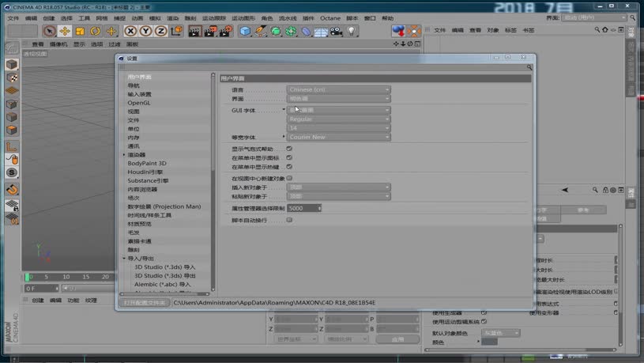The image size is (644, 363).
Task: Open the font size 14 dropdown
Action: pos(338,128)
